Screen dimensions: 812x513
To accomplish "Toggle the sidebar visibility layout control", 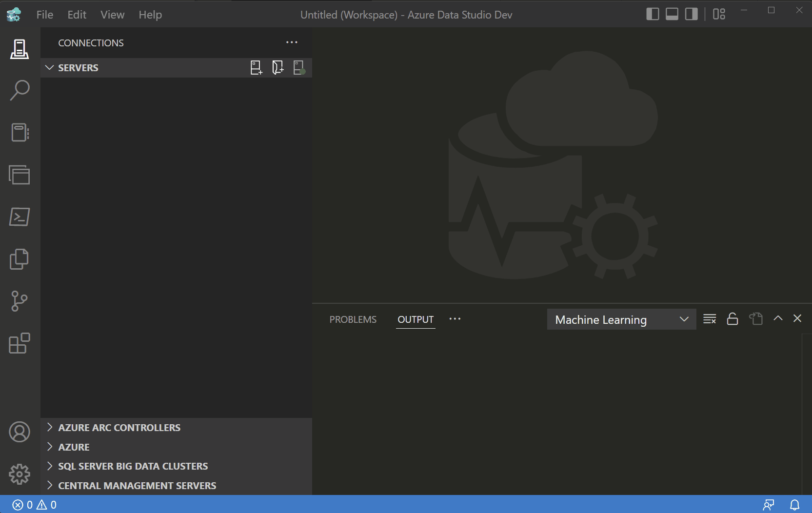I will [653, 14].
